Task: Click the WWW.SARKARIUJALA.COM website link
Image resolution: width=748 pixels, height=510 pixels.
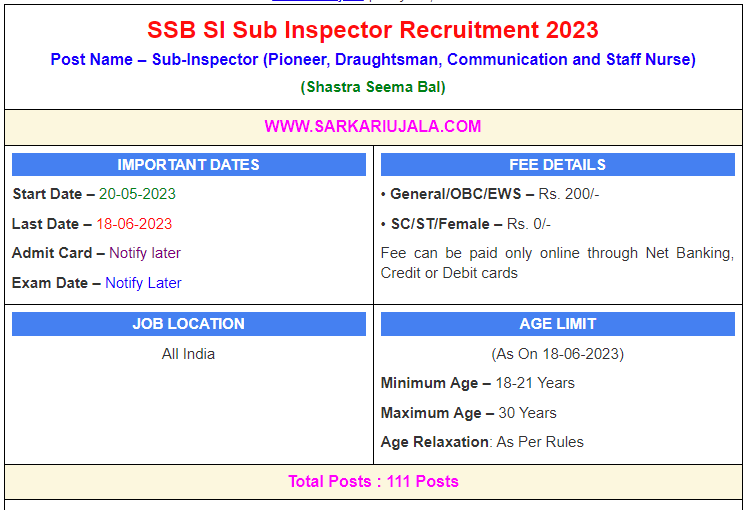Action: tap(373, 126)
